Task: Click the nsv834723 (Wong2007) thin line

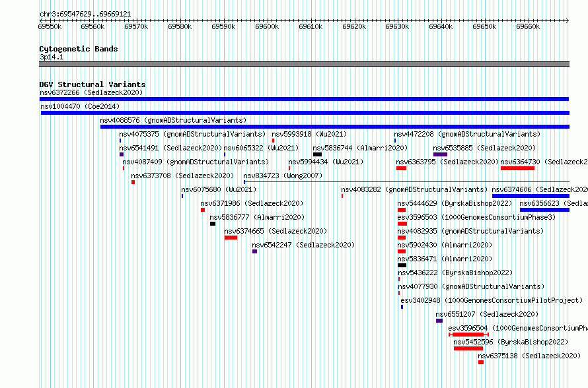Action: 407,182
